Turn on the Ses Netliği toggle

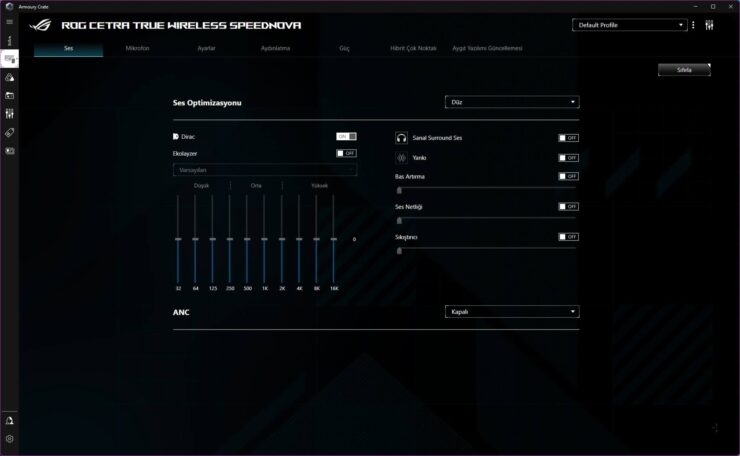[x=568, y=206]
